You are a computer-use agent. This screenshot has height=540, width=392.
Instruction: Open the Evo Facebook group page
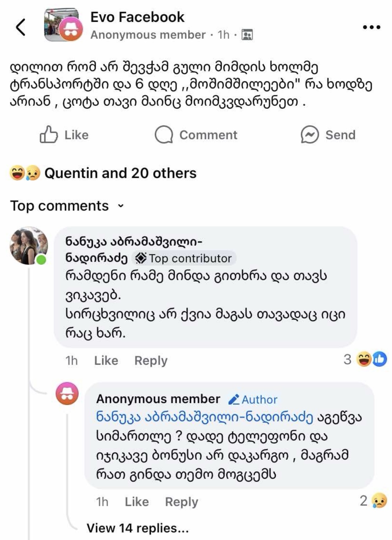coord(137,17)
